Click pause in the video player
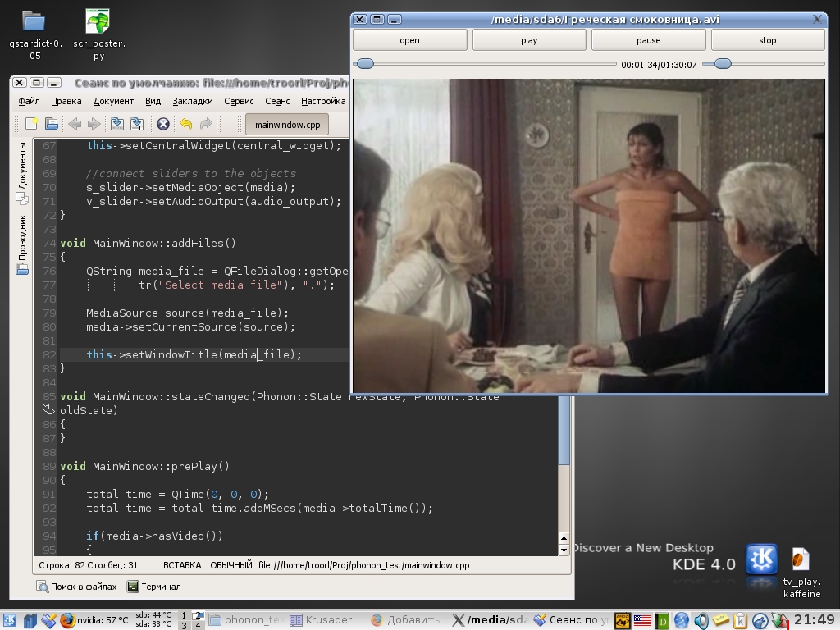 (649, 40)
